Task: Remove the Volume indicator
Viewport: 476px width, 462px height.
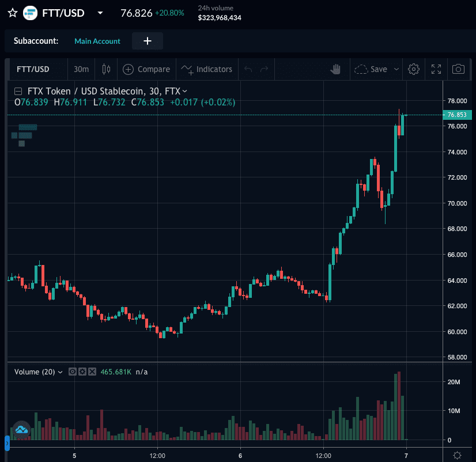Action: 92,372
